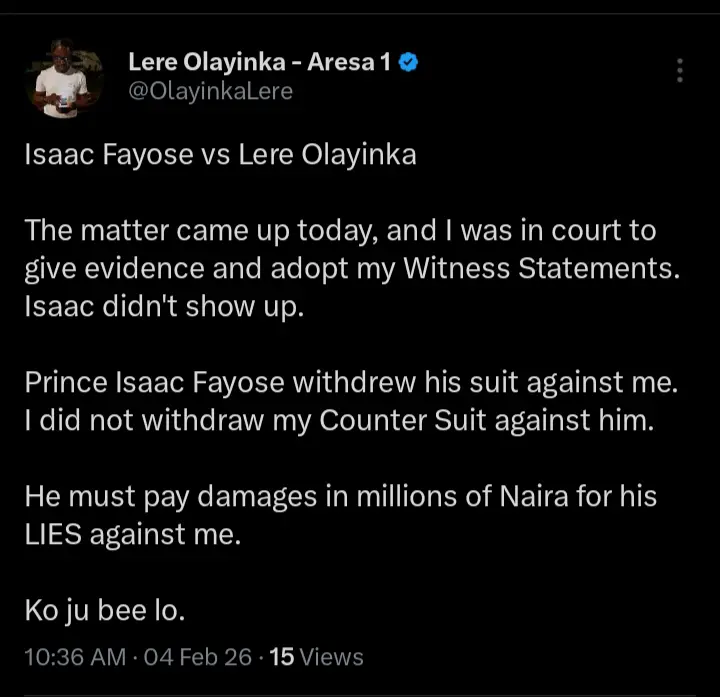Viewport: 720px width, 697px height.
Task: Click the line starting 'The matter came up today'
Action: (340, 231)
